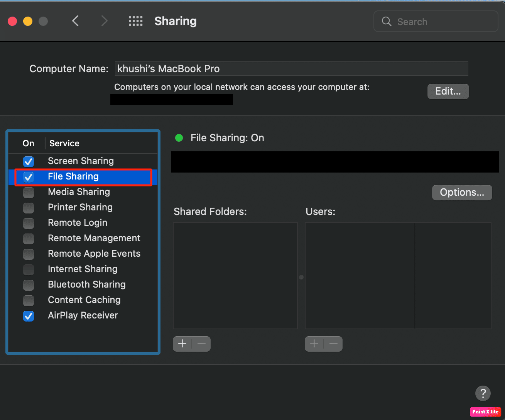Select AirPlay Receiver service row

(83, 315)
